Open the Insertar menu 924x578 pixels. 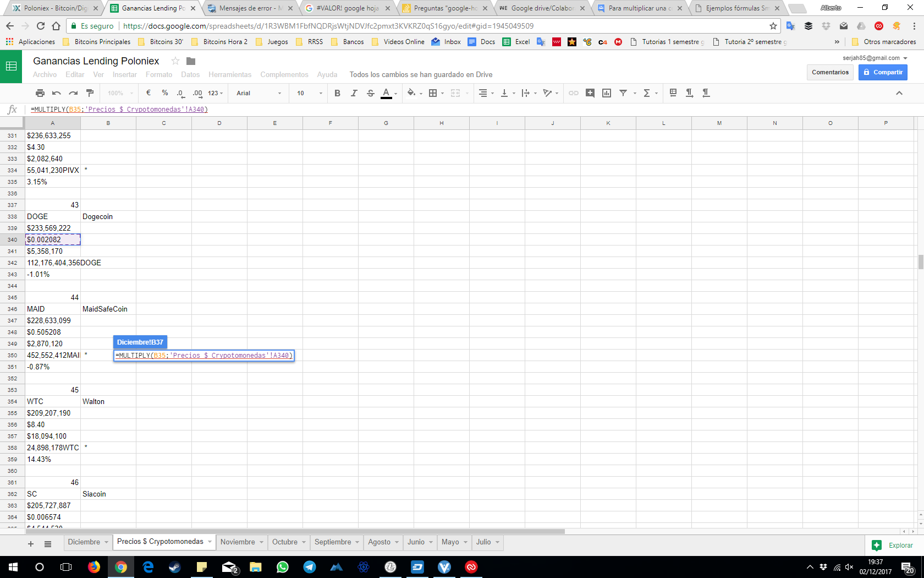pyautogui.click(x=125, y=74)
